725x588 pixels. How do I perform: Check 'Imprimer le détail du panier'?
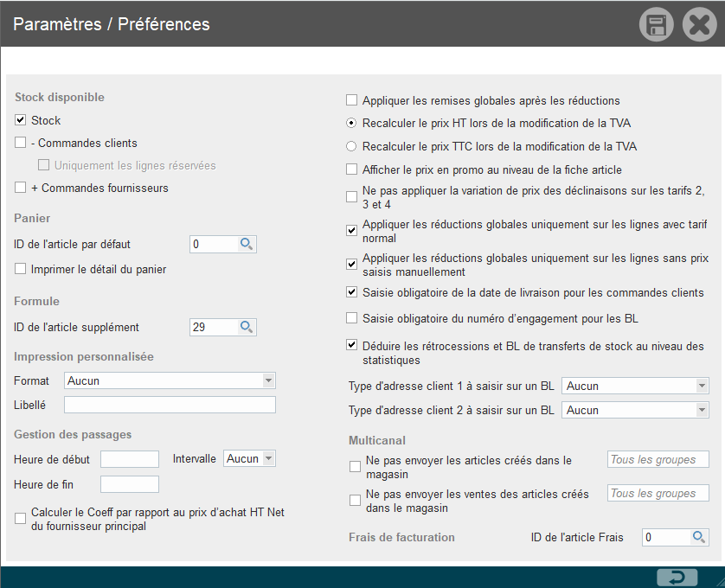pyautogui.click(x=21, y=269)
